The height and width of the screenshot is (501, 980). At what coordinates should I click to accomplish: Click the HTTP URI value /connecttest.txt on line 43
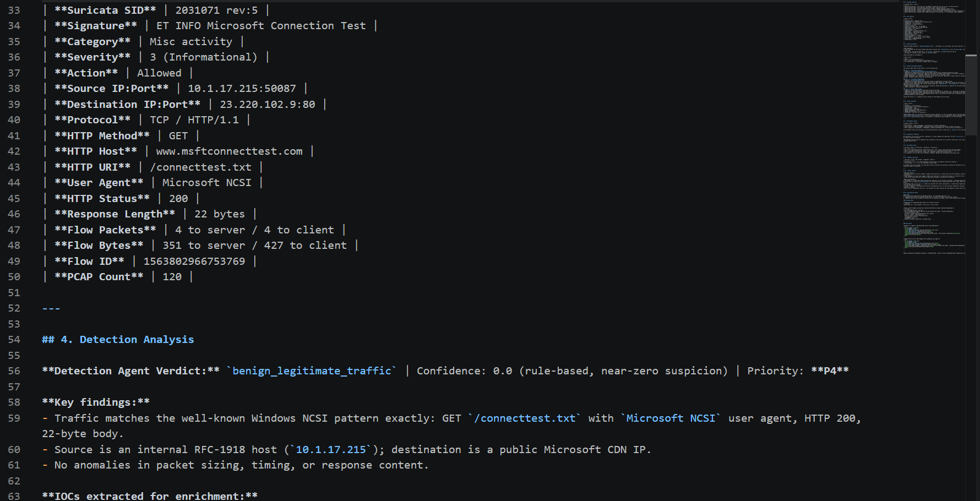200,167
